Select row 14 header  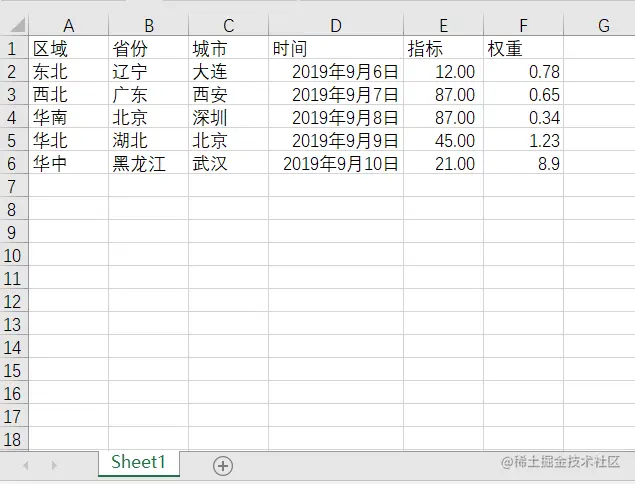click(x=12, y=348)
